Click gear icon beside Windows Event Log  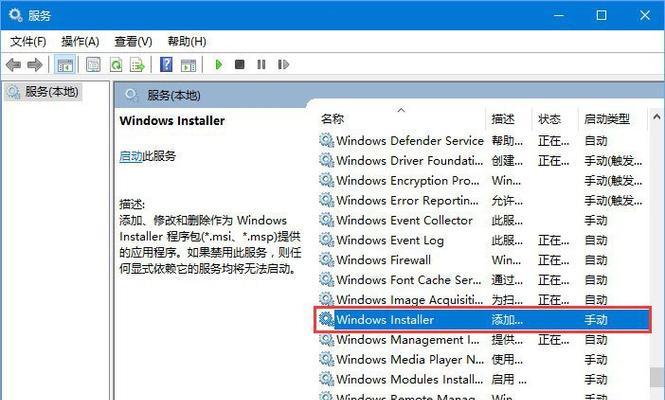pyautogui.click(x=327, y=240)
